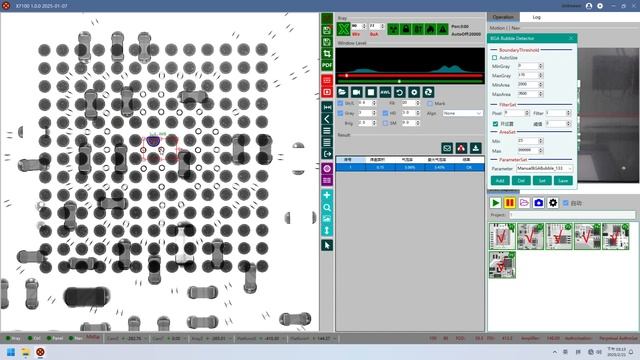The height and width of the screenshot is (360, 640).
Task: Click the MinGray stepper arrows
Action: tap(541, 66)
